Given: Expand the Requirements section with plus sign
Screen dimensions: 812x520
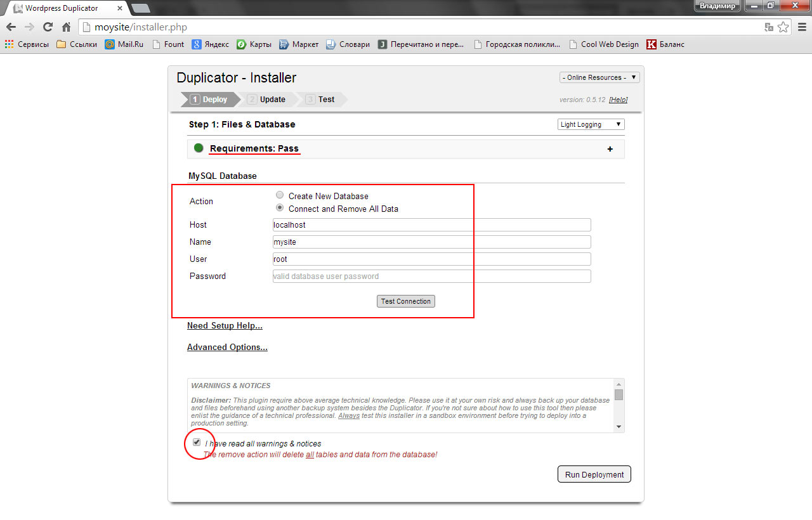Looking at the screenshot, I should (x=610, y=149).
